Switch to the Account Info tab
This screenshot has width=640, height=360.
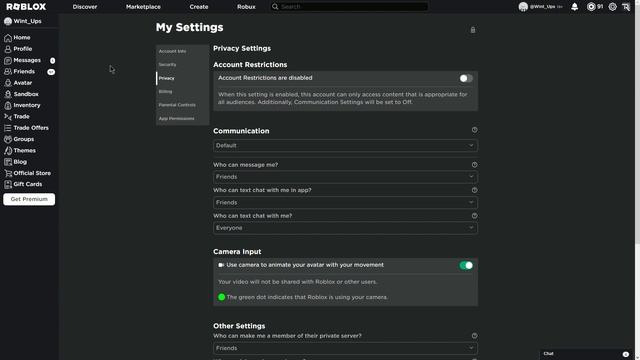(x=182, y=51)
